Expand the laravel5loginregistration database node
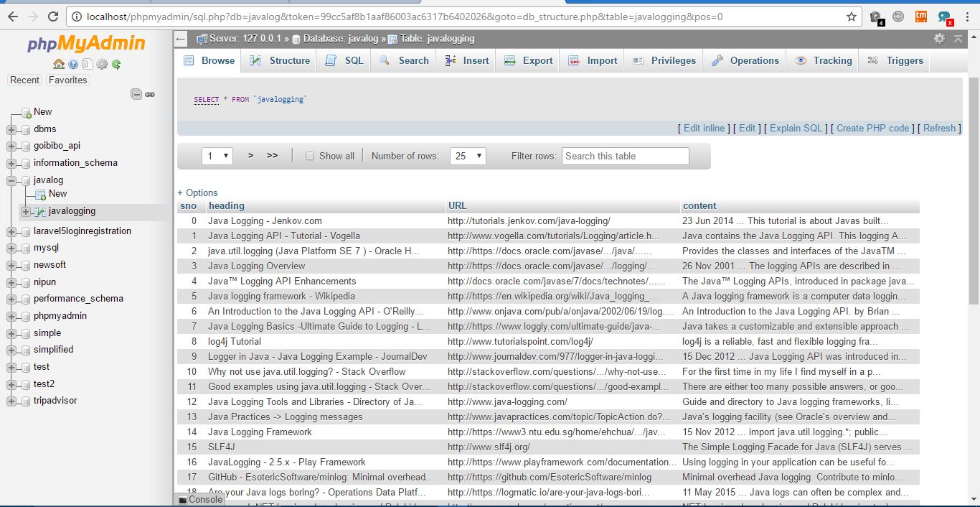This screenshot has height=507, width=980. click(11, 231)
